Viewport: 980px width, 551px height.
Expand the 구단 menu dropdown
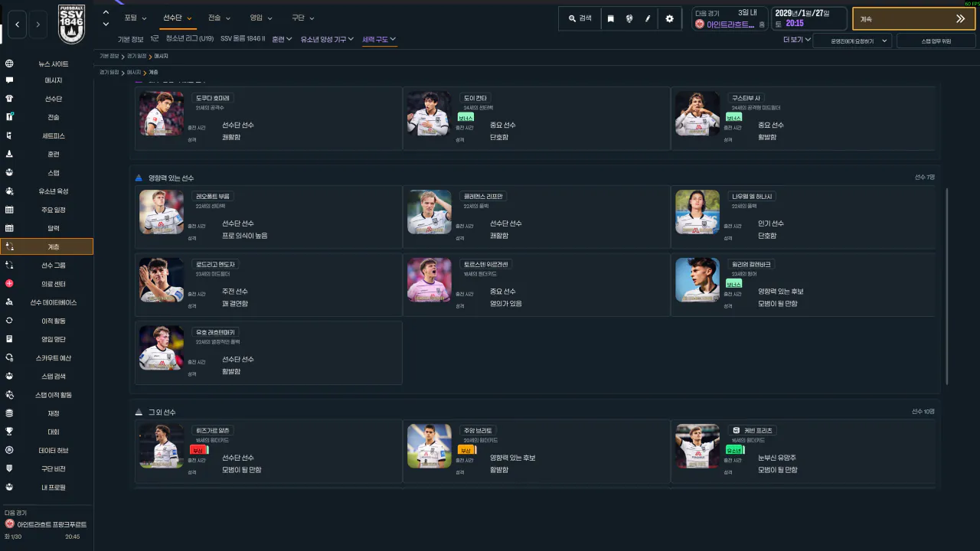(302, 18)
